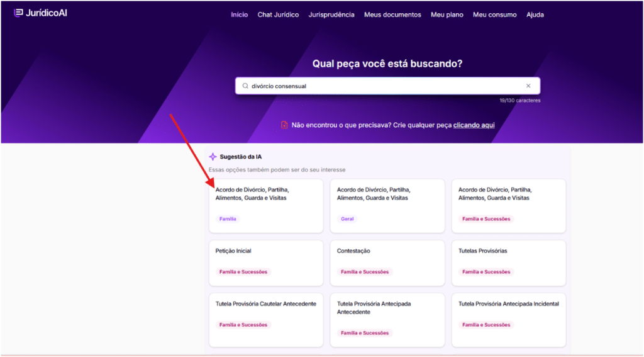Open Tutela Provisória Antecipada Antecedente card

tap(387, 320)
